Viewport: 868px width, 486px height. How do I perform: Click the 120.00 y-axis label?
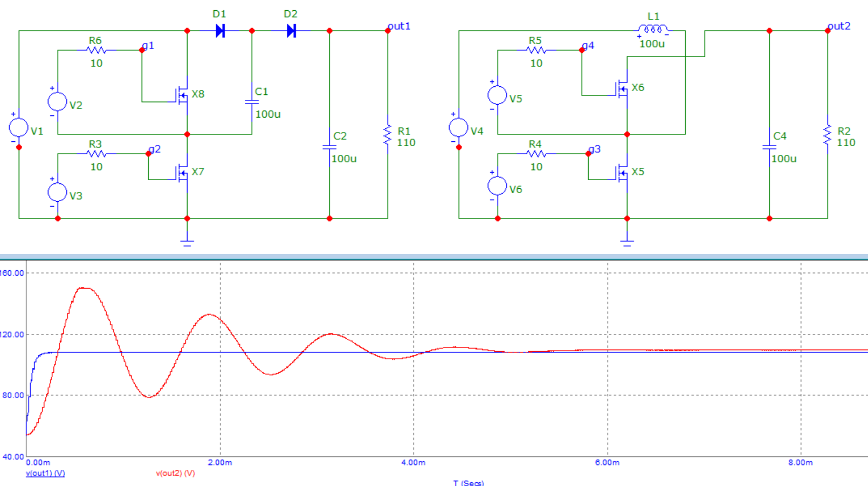tap(12, 334)
